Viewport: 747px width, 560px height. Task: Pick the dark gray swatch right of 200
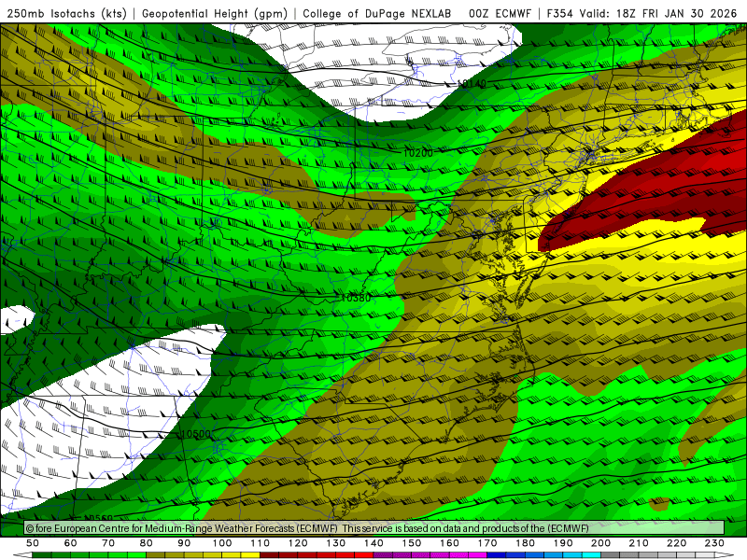point(611,555)
